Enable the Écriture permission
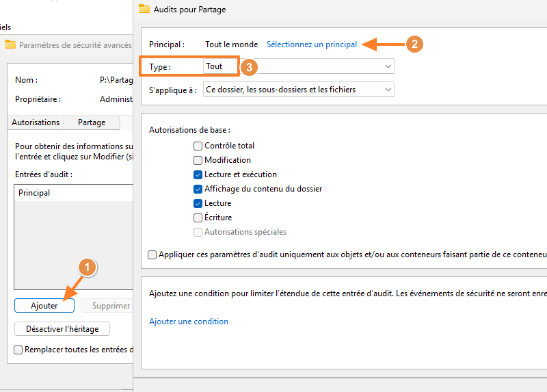This screenshot has height=392, width=547. click(198, 218)
